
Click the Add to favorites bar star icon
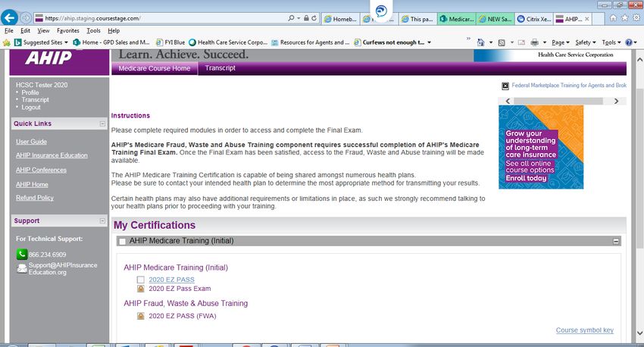7,42
